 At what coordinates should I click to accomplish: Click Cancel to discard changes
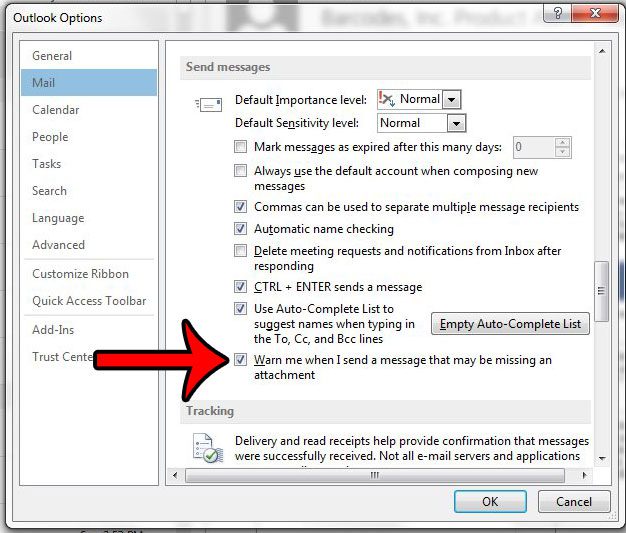point(574,501)
